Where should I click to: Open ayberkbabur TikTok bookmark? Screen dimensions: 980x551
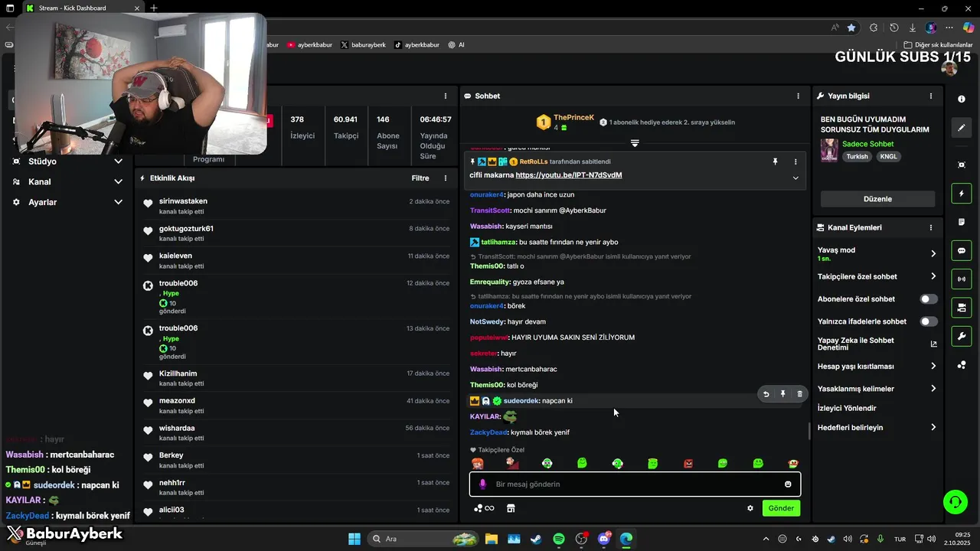point(416,45)
